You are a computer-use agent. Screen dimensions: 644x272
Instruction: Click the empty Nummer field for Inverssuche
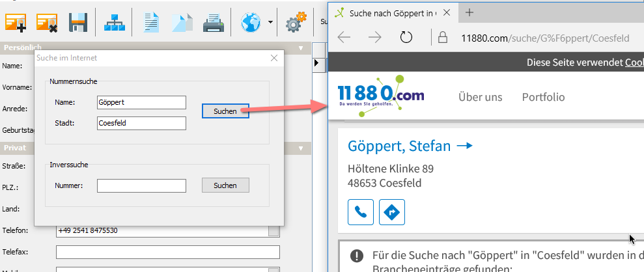click(142, 185)
